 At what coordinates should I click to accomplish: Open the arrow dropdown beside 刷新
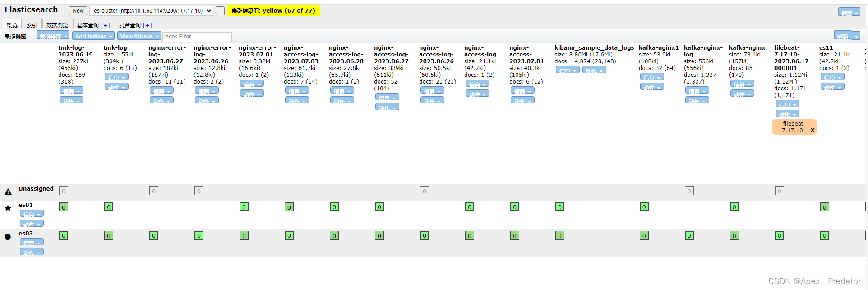[856, 36]
